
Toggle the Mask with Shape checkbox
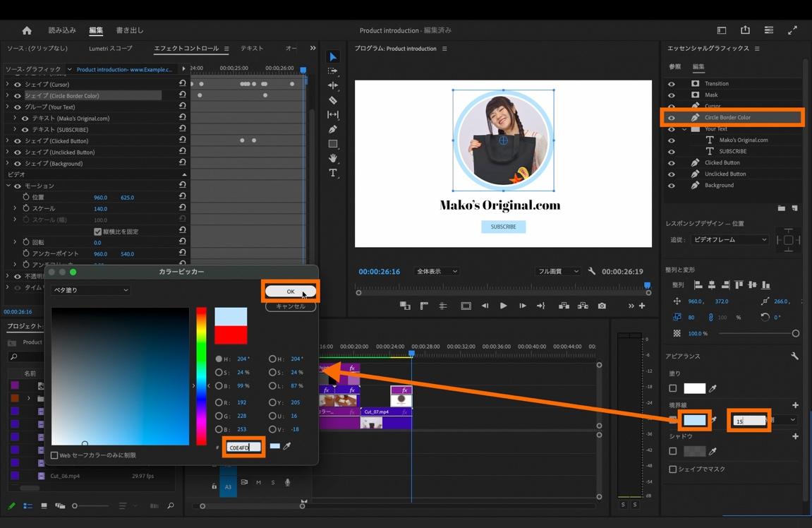tap(672, 469)
